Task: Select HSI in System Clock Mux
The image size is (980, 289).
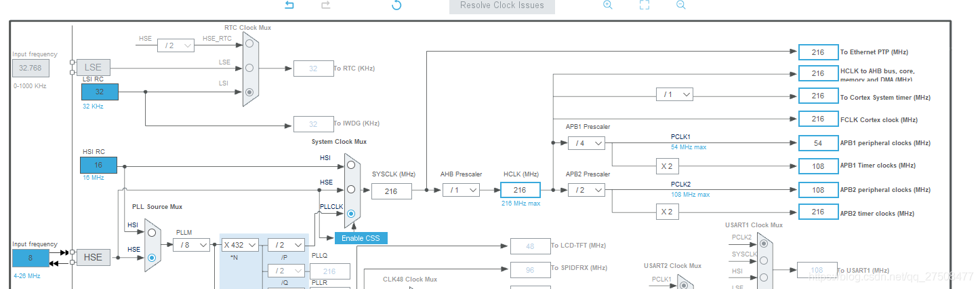Action: (350, 164)
